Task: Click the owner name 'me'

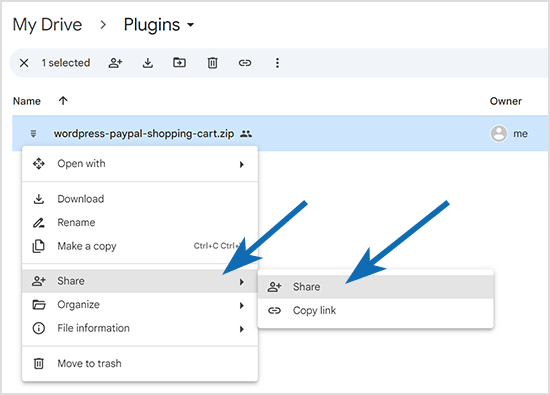Action: [x=521, y=134]
